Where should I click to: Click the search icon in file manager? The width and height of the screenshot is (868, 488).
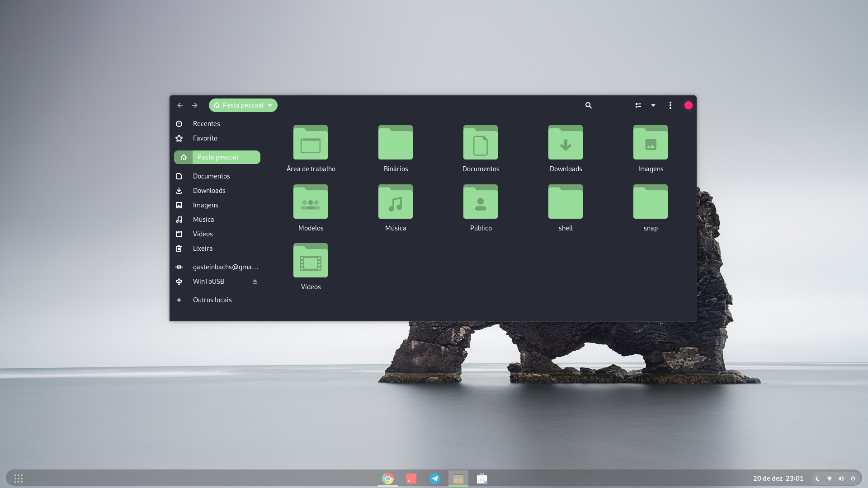(x=588, y=105)
